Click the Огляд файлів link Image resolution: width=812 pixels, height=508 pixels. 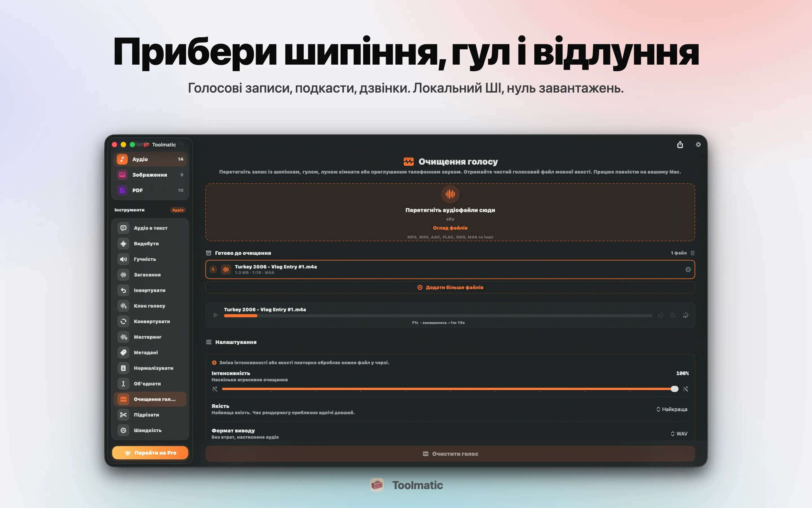click(450, 228)
